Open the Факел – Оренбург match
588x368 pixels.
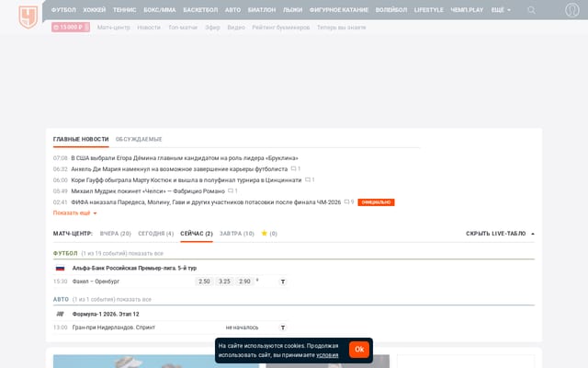tap(96, 282)
